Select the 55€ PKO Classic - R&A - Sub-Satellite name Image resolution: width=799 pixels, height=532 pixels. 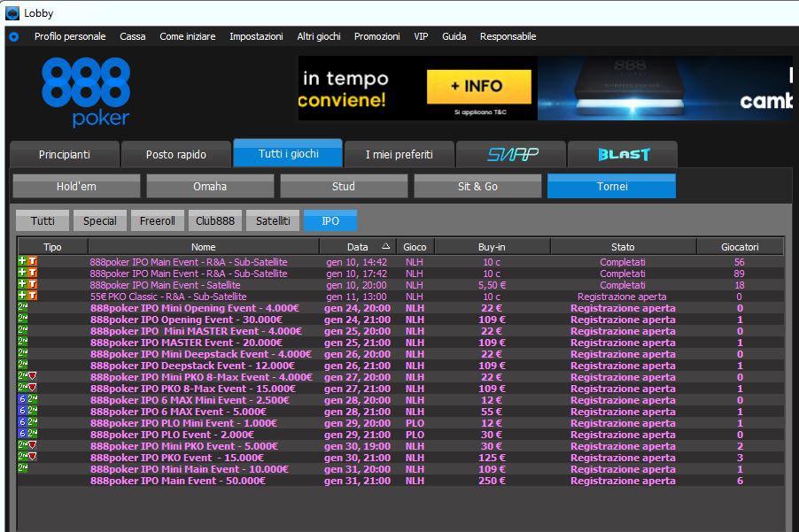(168, 297)
